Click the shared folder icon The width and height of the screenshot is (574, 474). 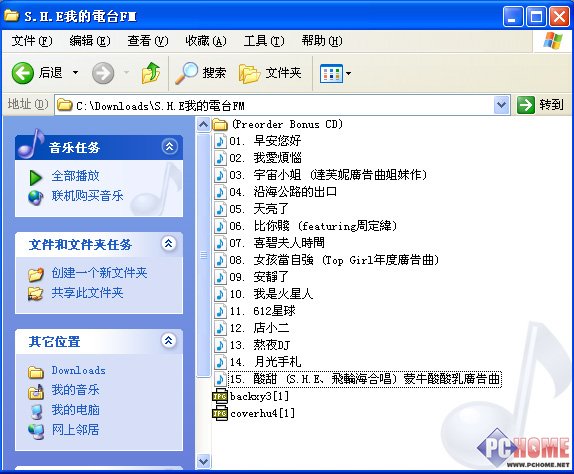click(36, 294)
